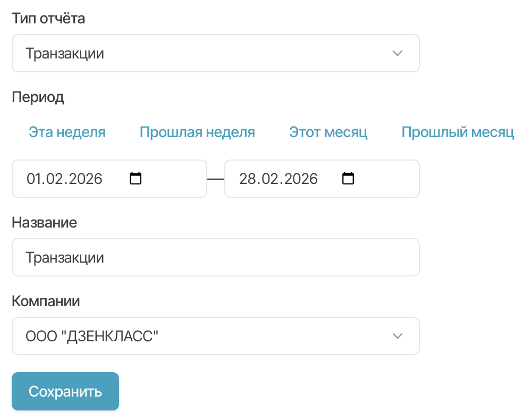Click the day 28 in the end date
523x420 pixels.
point(247,179)
